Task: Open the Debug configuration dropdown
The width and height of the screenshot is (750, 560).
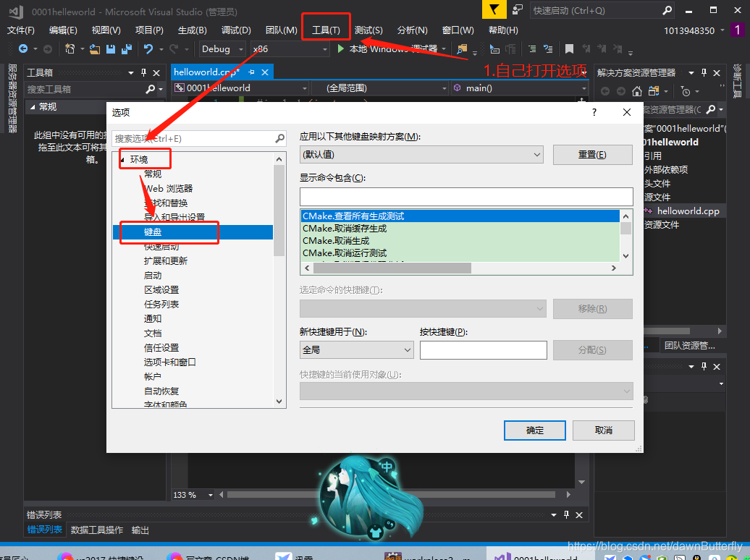Action: 222,48
